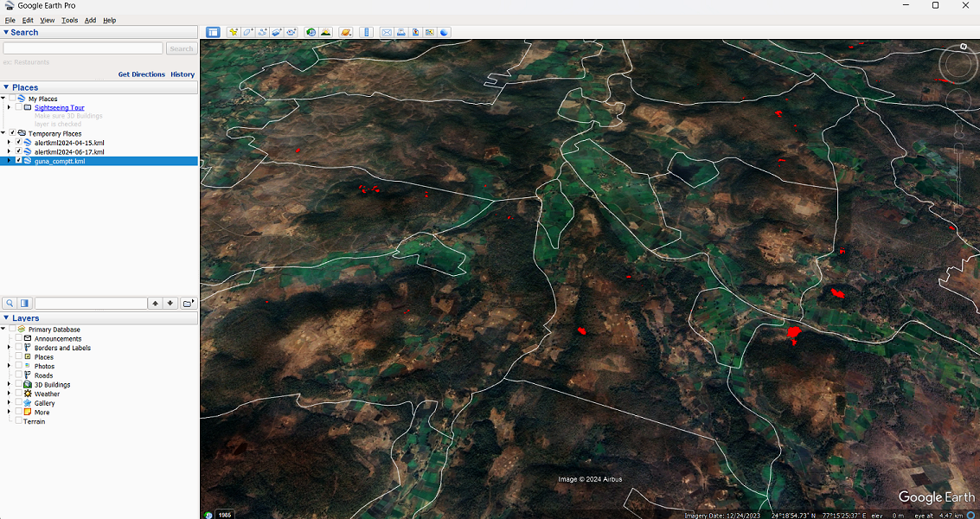
Task: Uncheck the alertkml2024-04-15.kml checkbox
Action: [19, 143]
